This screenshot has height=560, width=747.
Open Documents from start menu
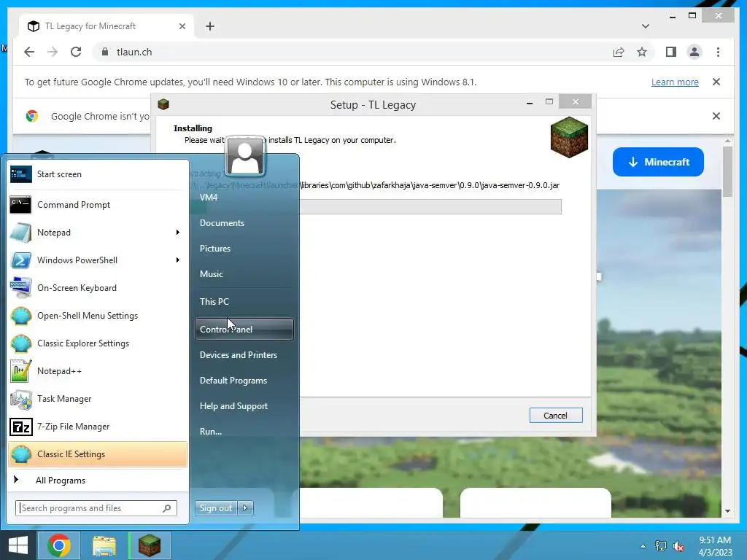pos(244,223)
